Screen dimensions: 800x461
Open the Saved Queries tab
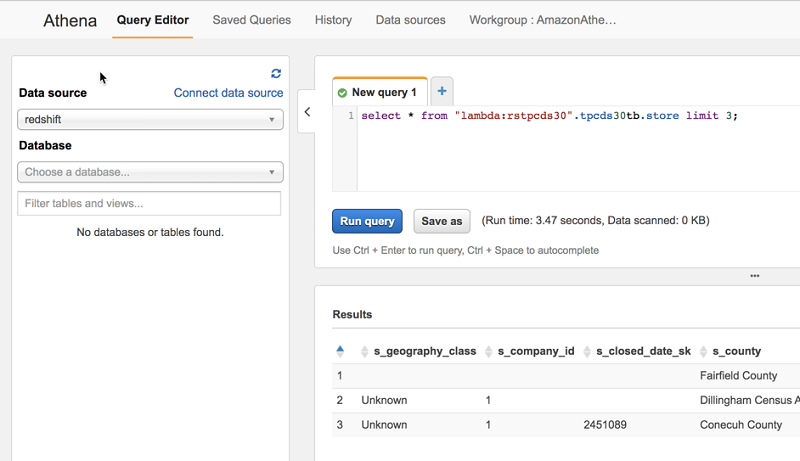tap(252, 20)
